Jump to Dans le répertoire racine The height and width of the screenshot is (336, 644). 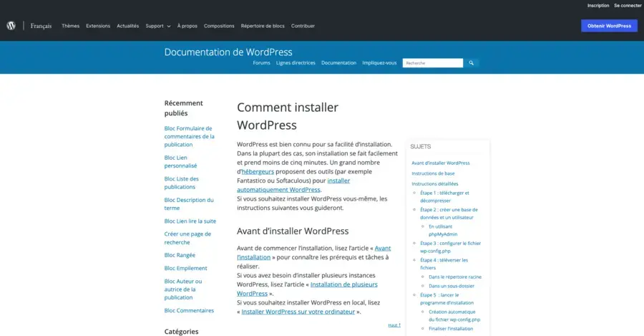click(x=455, y=277)
